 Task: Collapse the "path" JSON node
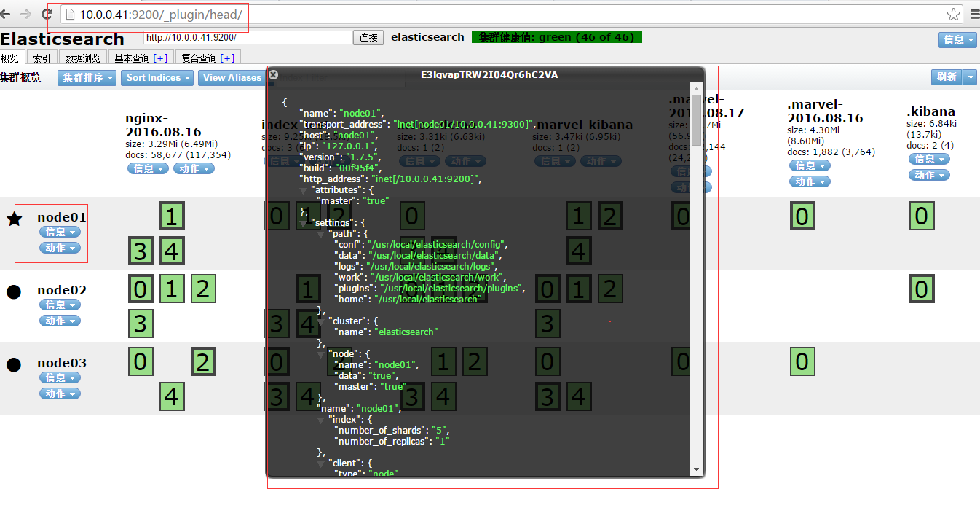[321, 234]
